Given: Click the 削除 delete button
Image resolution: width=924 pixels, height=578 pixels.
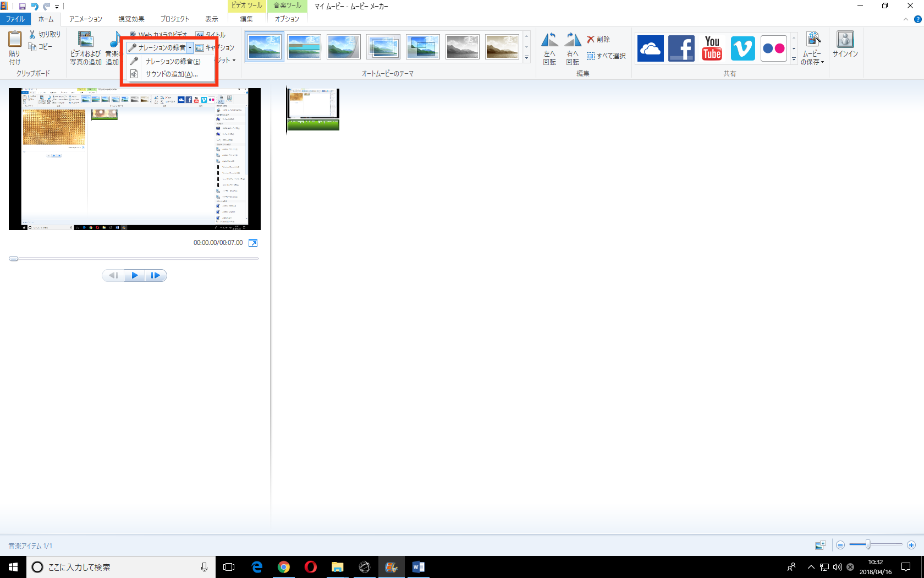Looking at the screenshot, I should [598, 40].
